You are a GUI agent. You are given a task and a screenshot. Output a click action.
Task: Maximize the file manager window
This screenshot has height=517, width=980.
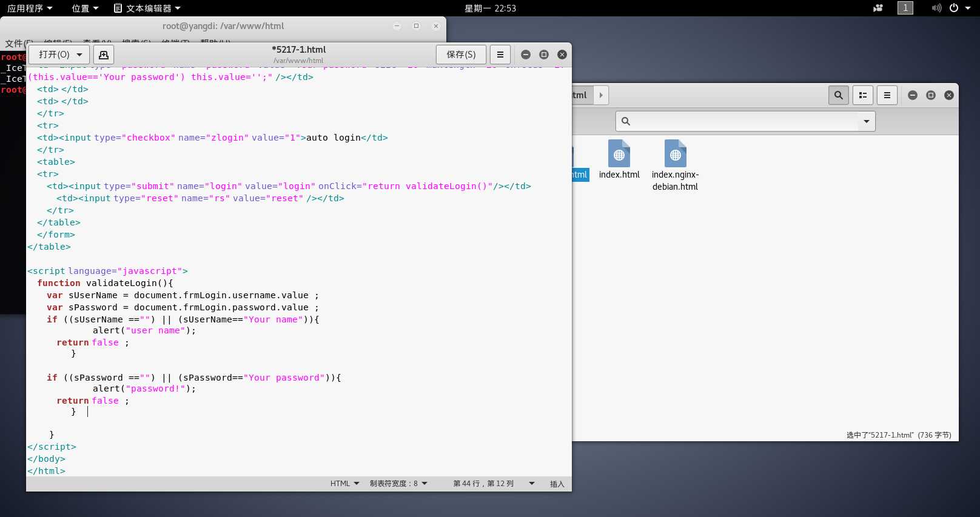coord(931,95)
